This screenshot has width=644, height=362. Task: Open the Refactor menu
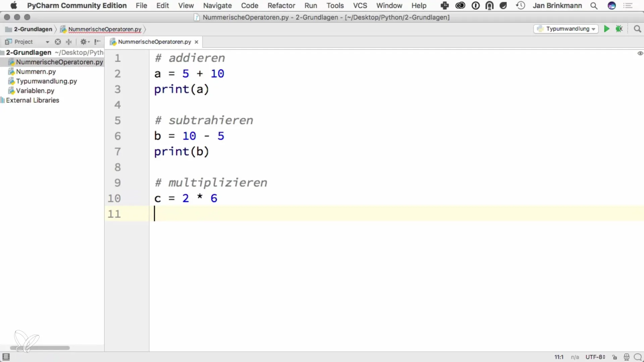point(281,6)
